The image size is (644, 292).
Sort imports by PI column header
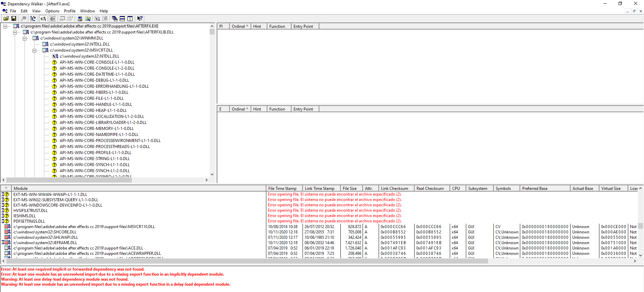223,26
